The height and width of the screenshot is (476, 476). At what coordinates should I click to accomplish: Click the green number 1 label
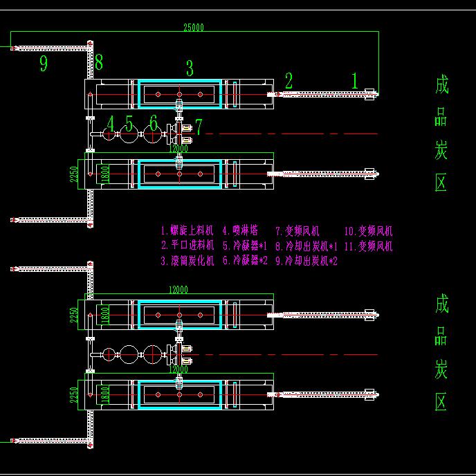pyautogui.click(x=355, y=81)
